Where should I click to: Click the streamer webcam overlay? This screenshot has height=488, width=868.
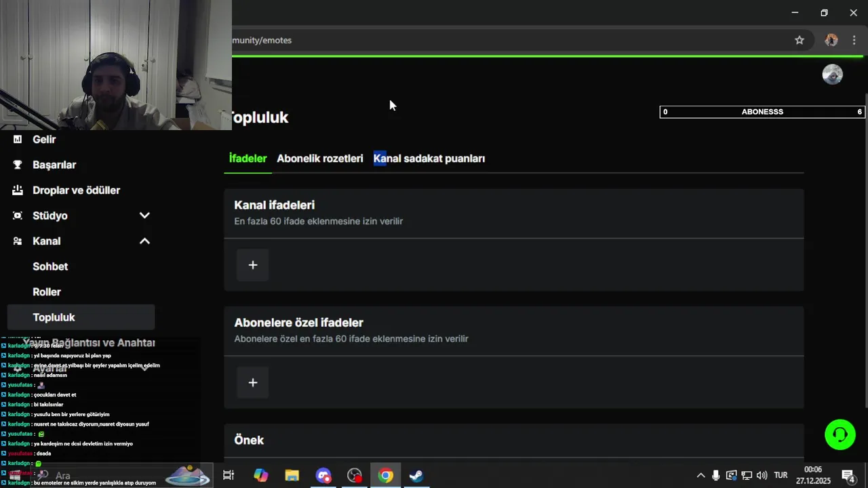(x=115, y=65)
